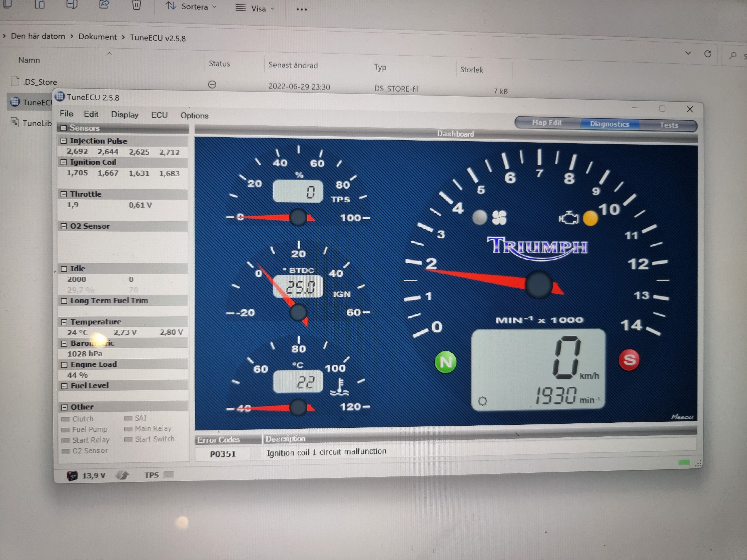The height and width of the screenshot is (560, 747).
Task: Click the orange engine warning light
Action: [590, 218]
